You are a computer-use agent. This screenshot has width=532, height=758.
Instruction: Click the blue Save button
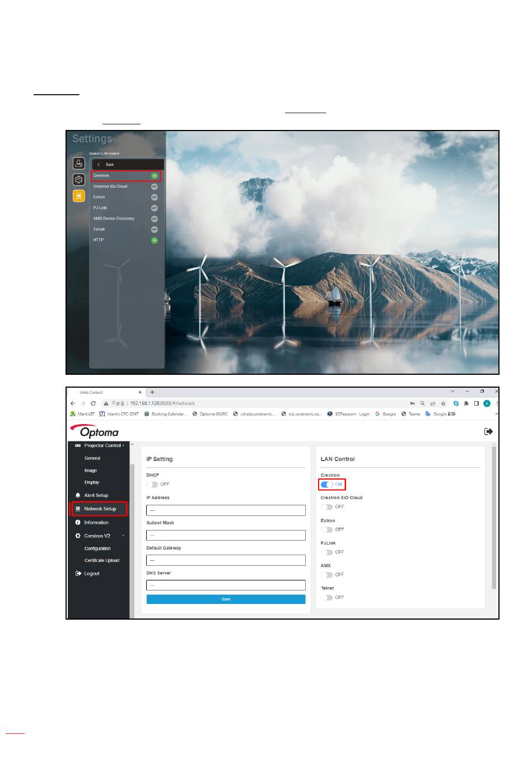(x=226, y=599)
